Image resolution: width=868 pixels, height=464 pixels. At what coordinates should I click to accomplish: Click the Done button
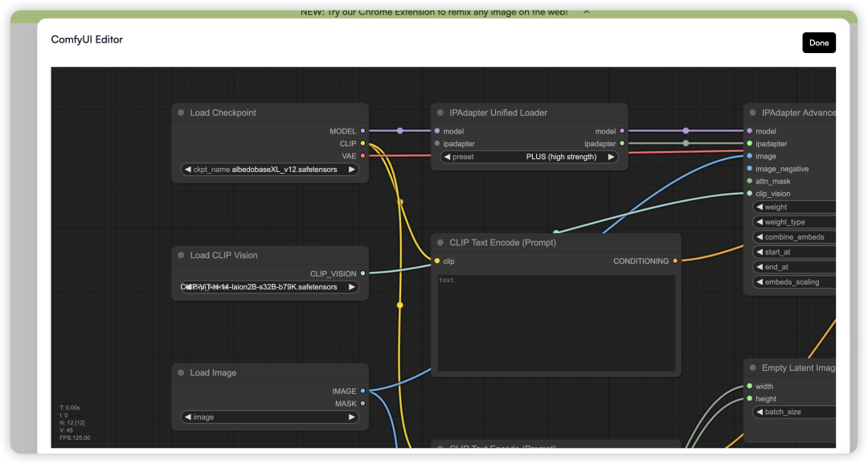pos(818,43)
